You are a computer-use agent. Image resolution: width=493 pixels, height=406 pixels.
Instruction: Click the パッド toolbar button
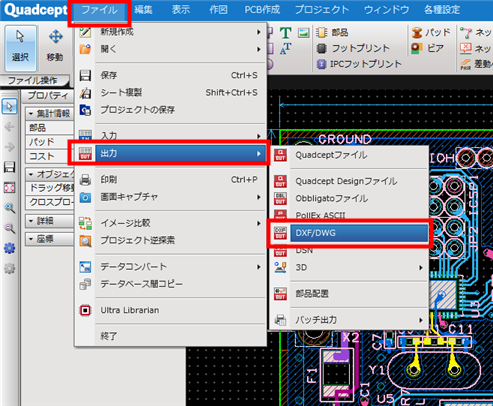click(x=431, y=32)
